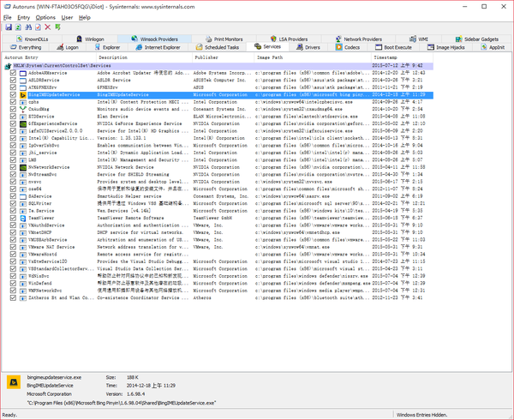The height and width of the screenshot is (420, 514).
Task: Open the User menu
Action: [x=67, y=17]
